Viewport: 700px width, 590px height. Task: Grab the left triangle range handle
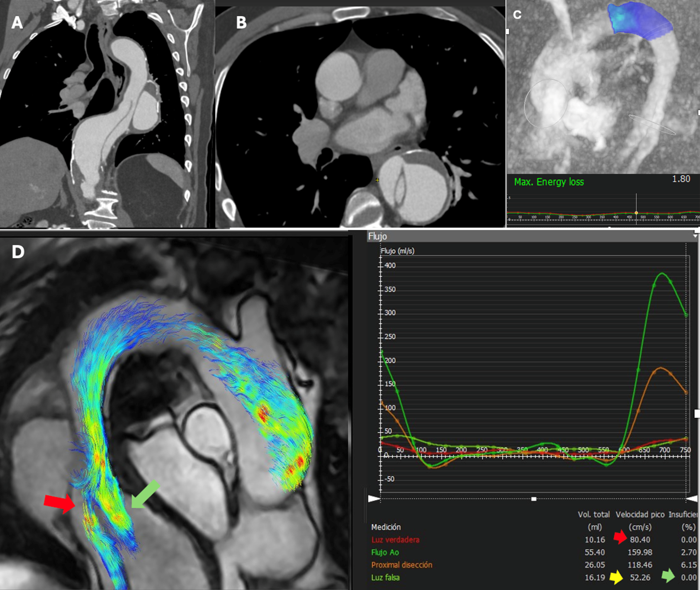coord(374,498)
